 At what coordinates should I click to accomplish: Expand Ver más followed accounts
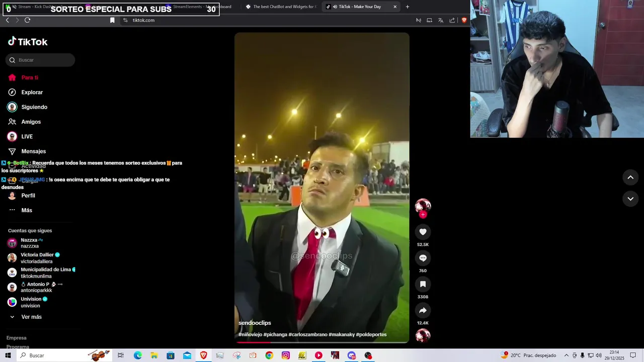tap(31, 317)
